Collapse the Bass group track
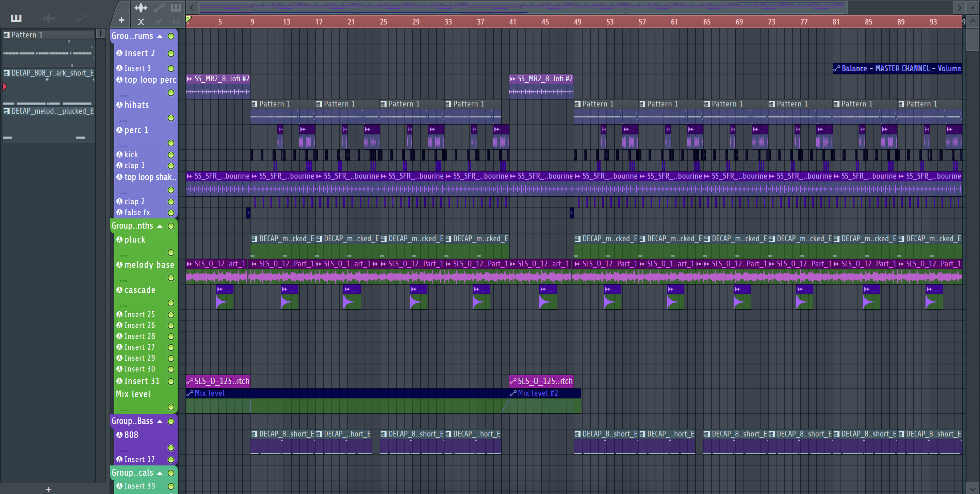Viewport: 980px width, 494px height. 160,422
